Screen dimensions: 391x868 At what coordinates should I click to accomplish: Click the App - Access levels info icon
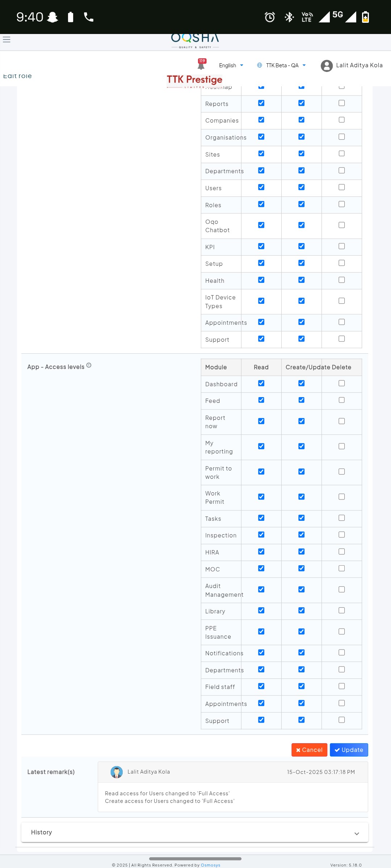point(89,365)
